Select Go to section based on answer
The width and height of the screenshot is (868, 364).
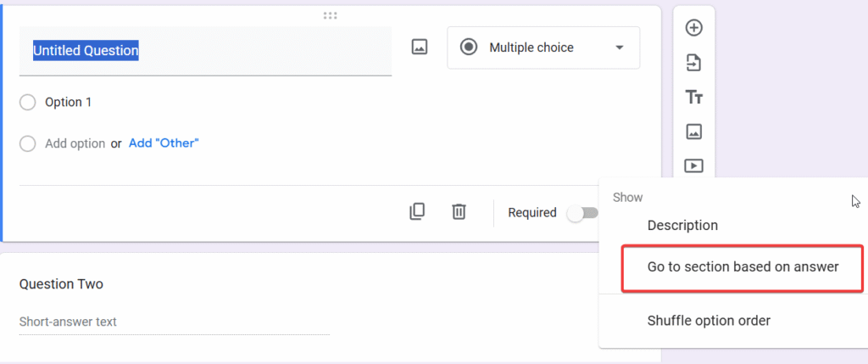tap(743, 266)
